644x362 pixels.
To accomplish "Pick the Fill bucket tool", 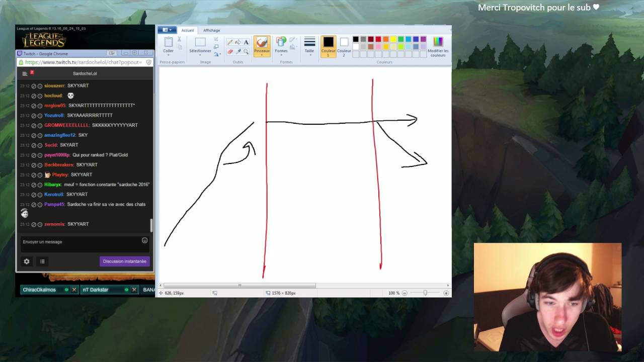I will (x=238, y=42).
